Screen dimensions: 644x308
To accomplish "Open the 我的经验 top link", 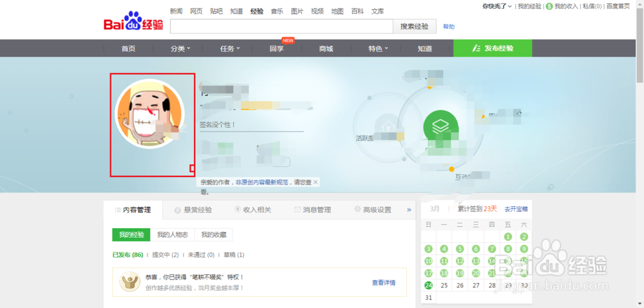I will 529,6.
